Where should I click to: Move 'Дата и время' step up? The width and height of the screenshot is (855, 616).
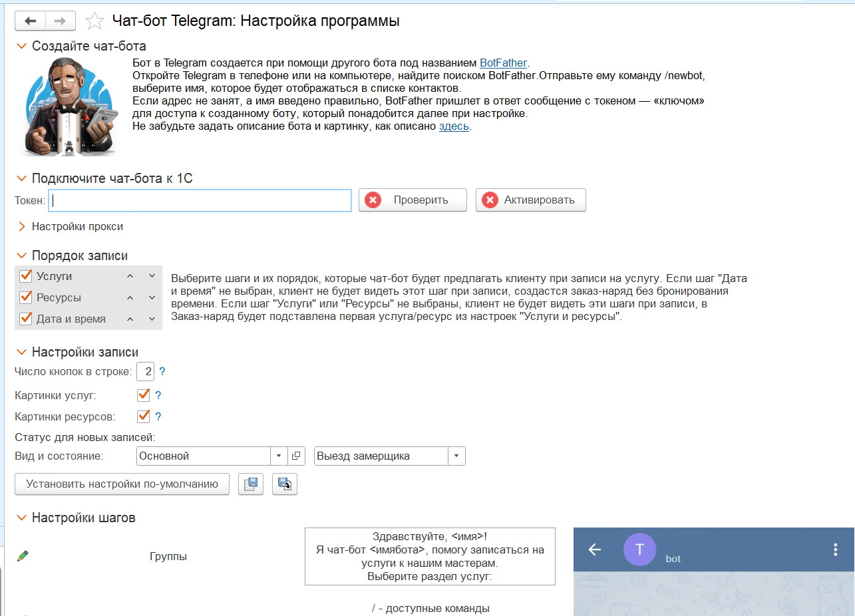130,319
